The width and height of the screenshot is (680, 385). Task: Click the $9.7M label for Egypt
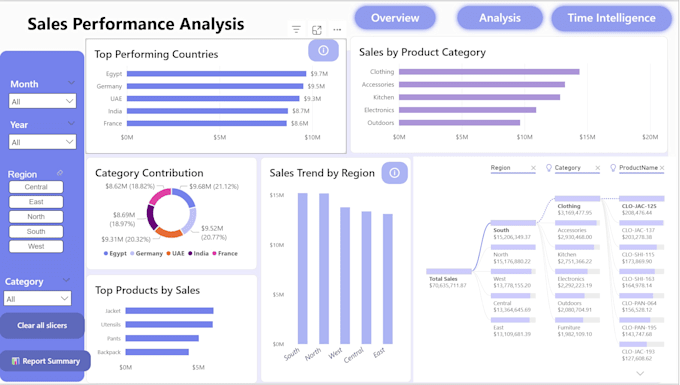click(319, 74)
